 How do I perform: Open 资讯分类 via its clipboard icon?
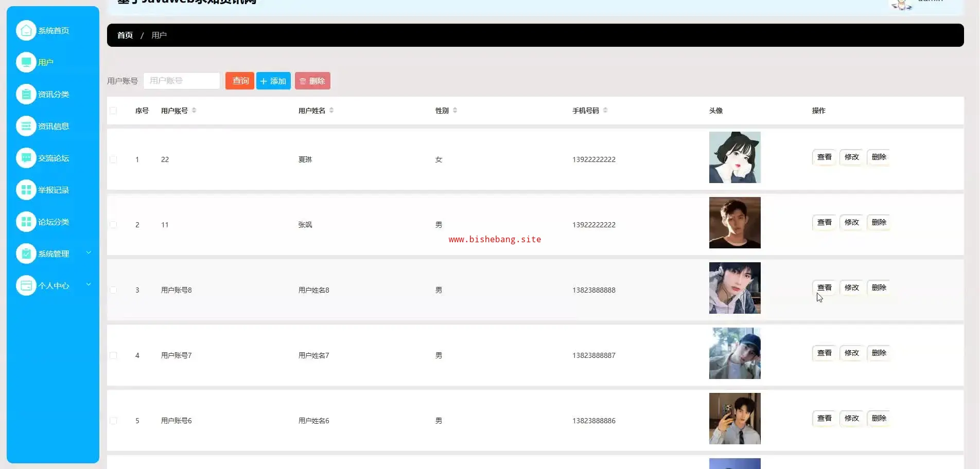pos(26,94)
